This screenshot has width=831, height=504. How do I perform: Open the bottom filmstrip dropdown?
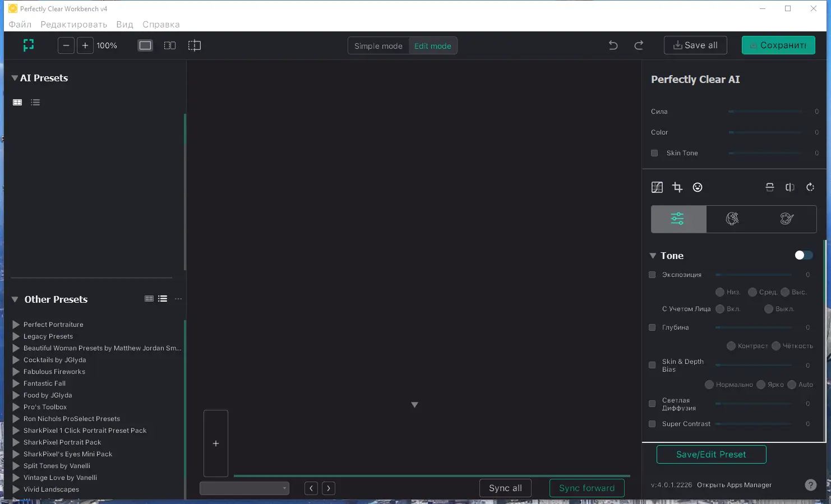tap(244, 488)
